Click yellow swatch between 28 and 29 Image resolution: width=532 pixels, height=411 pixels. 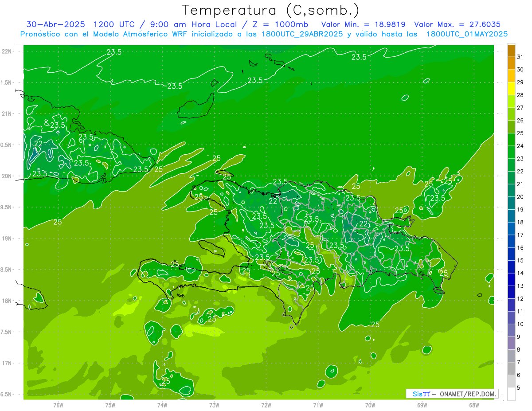(511, 89)
